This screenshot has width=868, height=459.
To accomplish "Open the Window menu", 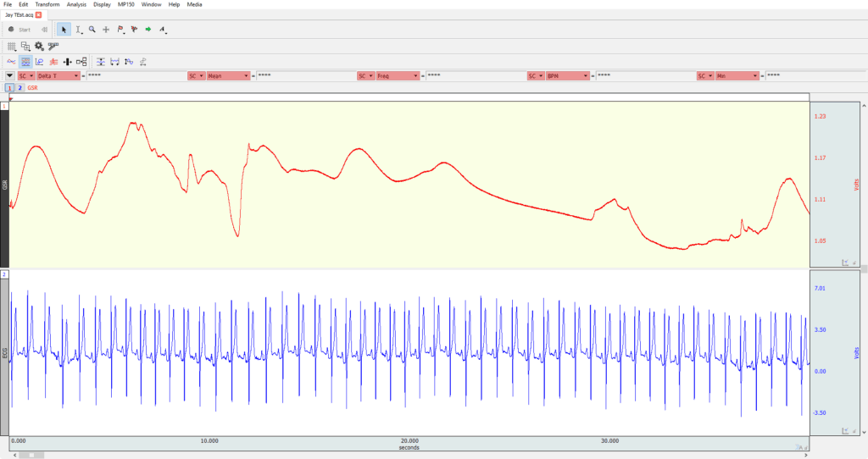I will click(x=151, y=4).
